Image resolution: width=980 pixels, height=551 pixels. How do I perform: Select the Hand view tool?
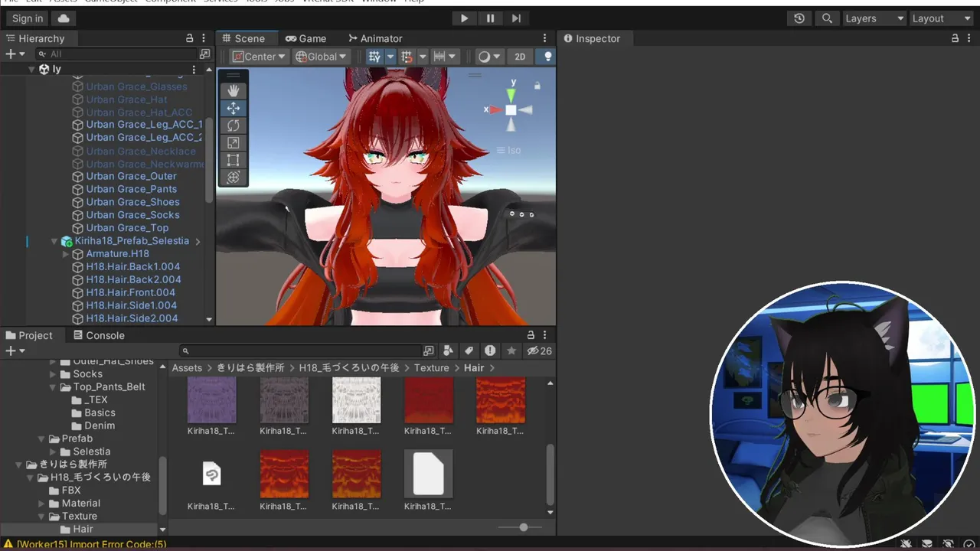click(234, 91)
